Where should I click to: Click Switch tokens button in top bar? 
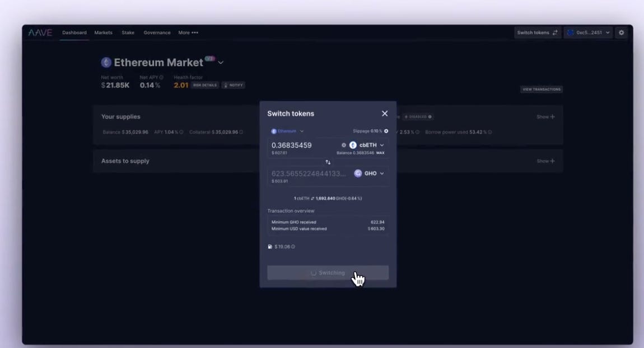click(x=537, y=33)
